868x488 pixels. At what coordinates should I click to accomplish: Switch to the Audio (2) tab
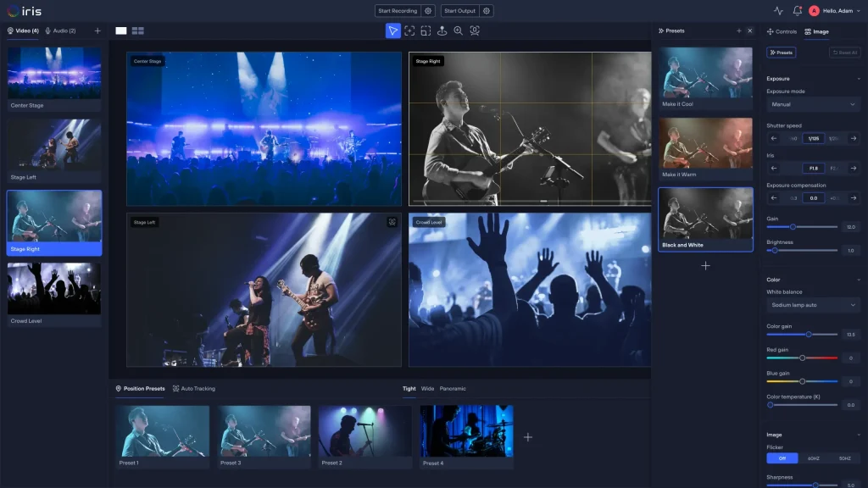pos(61,30)
